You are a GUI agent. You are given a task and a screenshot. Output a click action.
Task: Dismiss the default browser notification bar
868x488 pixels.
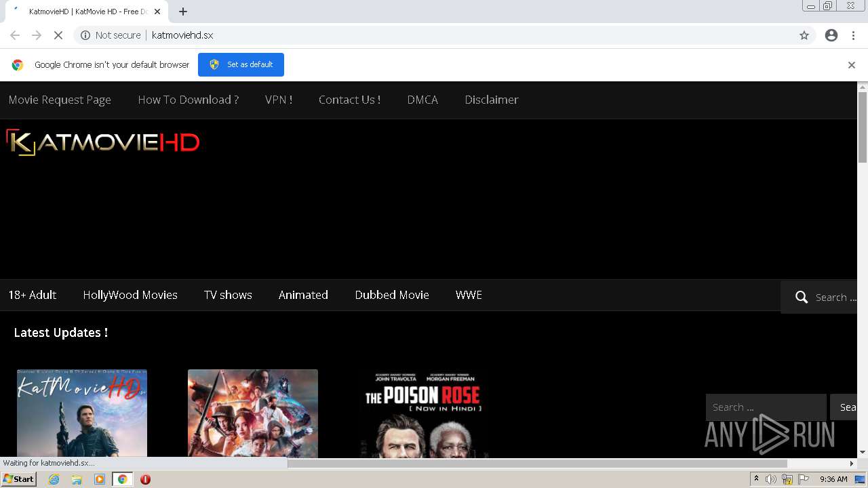coord(852,65)
